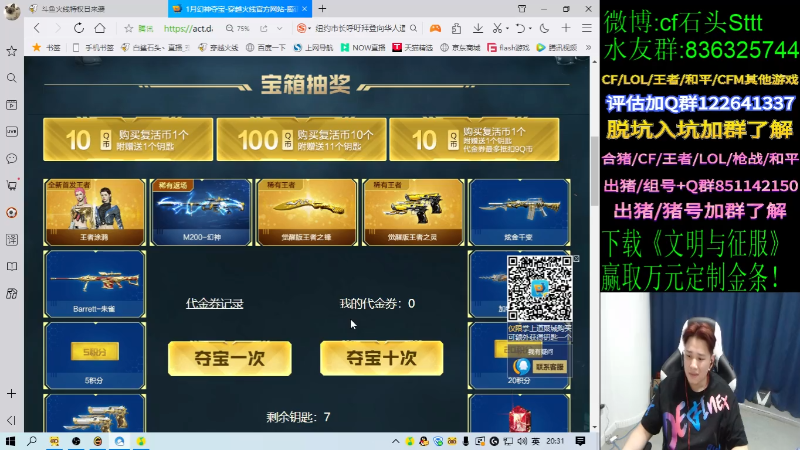Open the 天猫精选 bookmark

[x=412, y=47]
